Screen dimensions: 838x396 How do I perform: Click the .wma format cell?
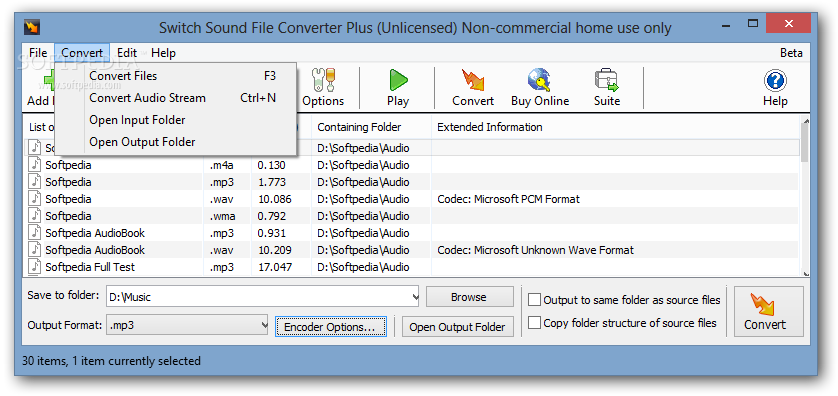[223, 216]
